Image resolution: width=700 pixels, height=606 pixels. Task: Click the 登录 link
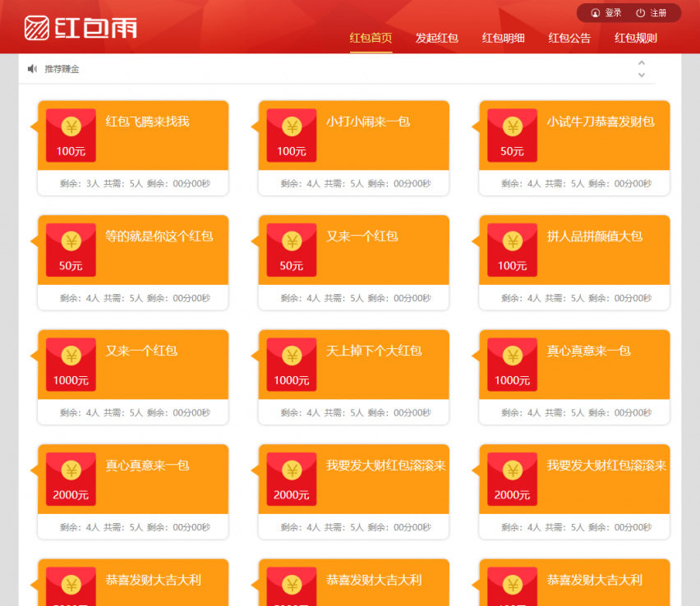[x=613, y=13]
